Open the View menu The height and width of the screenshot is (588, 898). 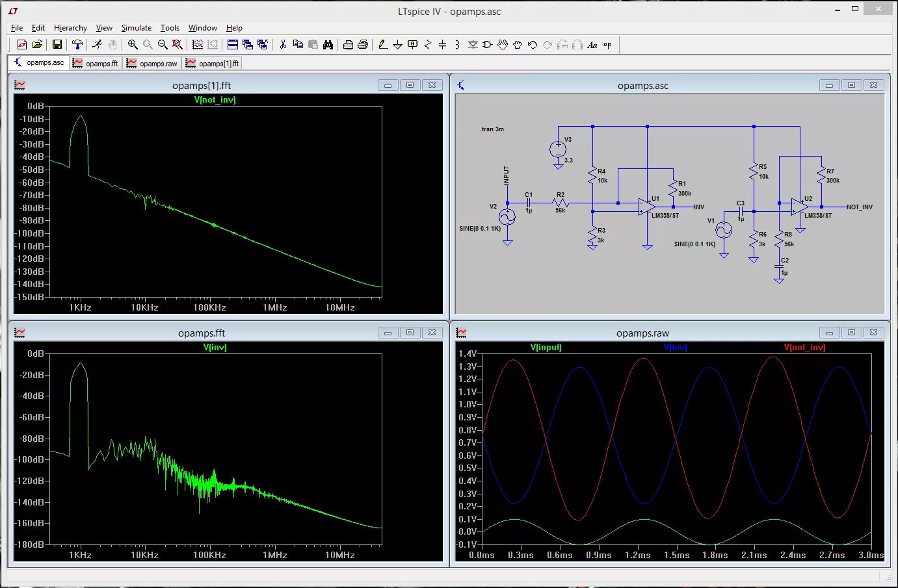(x=104, y=28)
